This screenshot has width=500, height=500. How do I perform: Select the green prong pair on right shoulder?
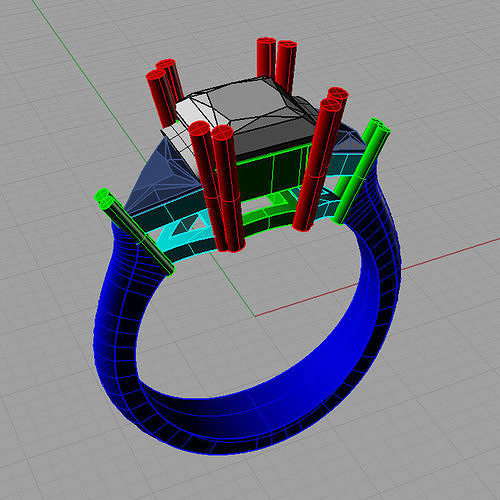[x=362, y=170]
